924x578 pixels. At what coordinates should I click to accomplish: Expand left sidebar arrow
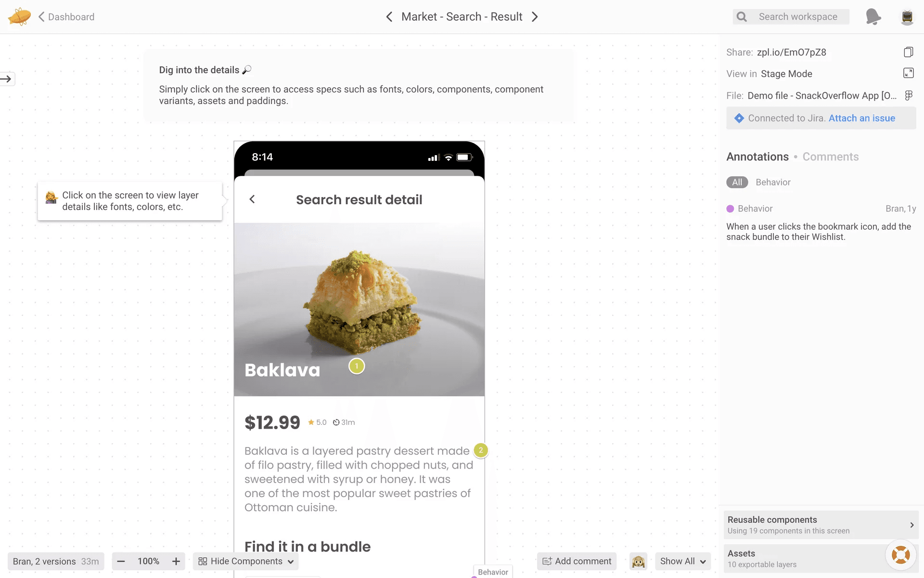pos(7,79)
